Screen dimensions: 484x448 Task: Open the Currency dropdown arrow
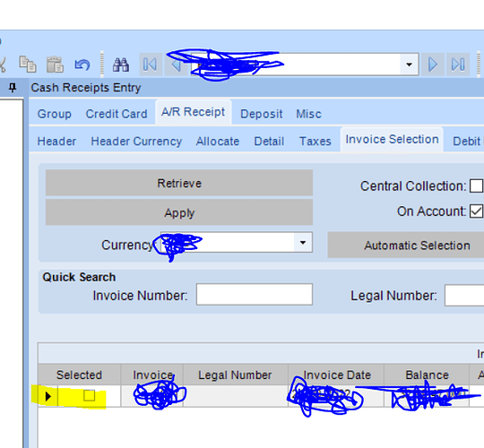click(303, 243)
